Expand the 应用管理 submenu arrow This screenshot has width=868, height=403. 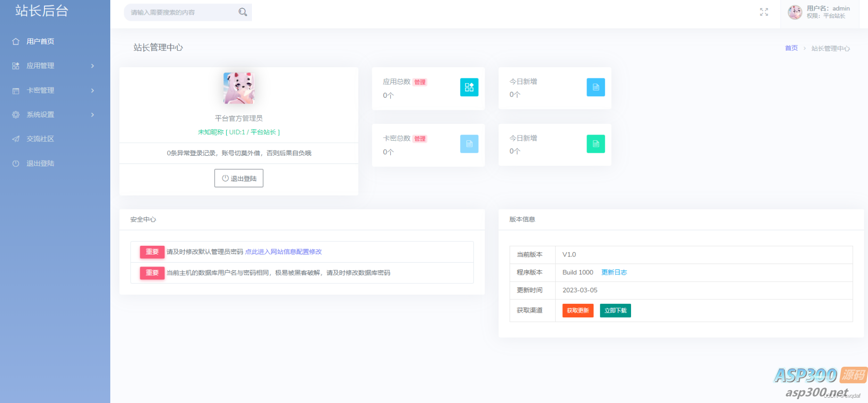(x=92, y=66)
